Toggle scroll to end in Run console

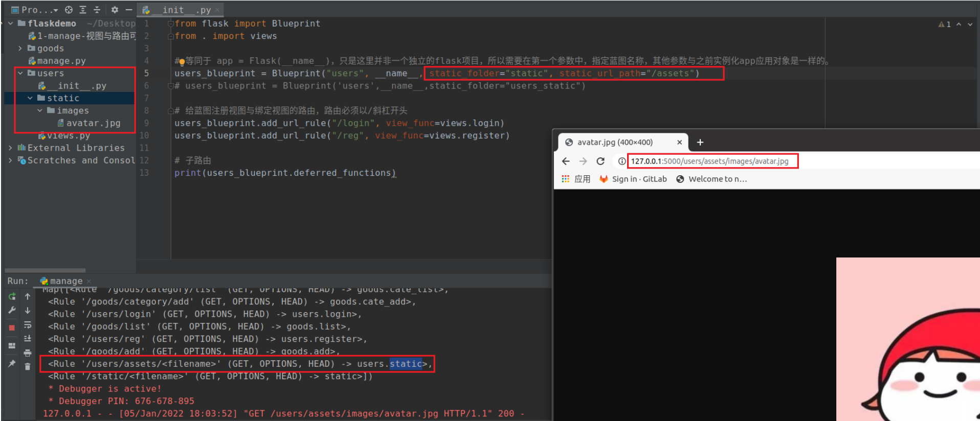coord(28,338)
